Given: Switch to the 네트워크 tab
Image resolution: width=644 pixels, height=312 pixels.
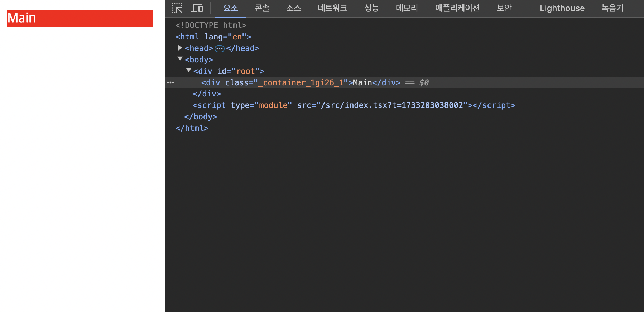Looking at the screenshot, I should [333, 8].
